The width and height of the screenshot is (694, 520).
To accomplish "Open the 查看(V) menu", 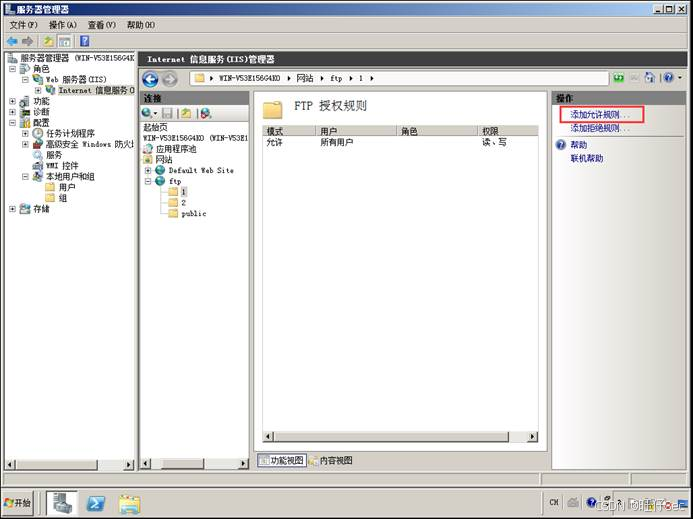I will 101,25.
